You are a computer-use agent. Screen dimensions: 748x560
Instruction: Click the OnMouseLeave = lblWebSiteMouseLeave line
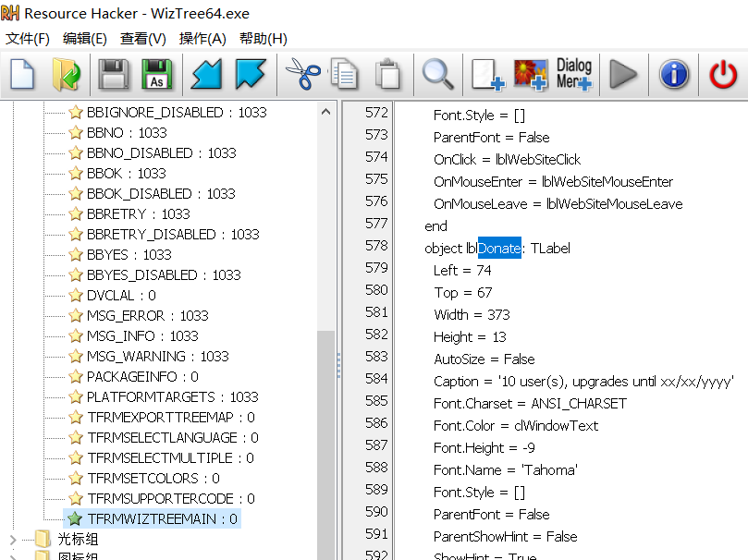558,204
